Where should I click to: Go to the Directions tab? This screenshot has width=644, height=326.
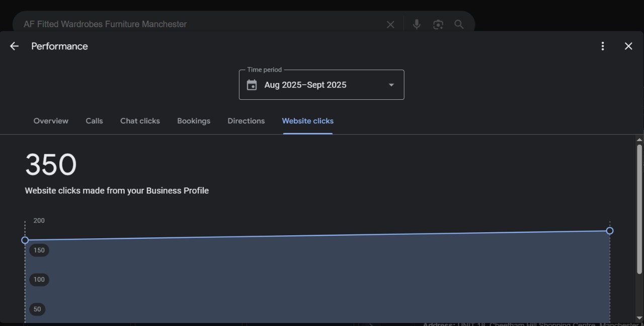pos(246,121)
